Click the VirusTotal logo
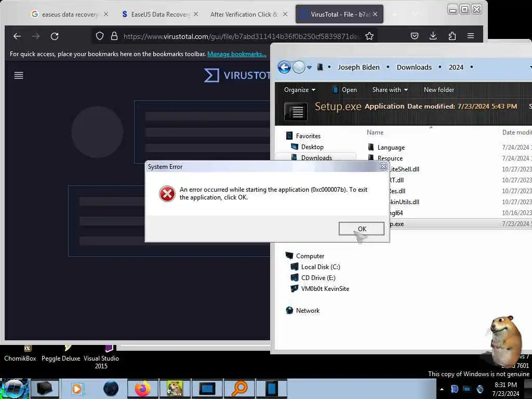 coord(237,75)
